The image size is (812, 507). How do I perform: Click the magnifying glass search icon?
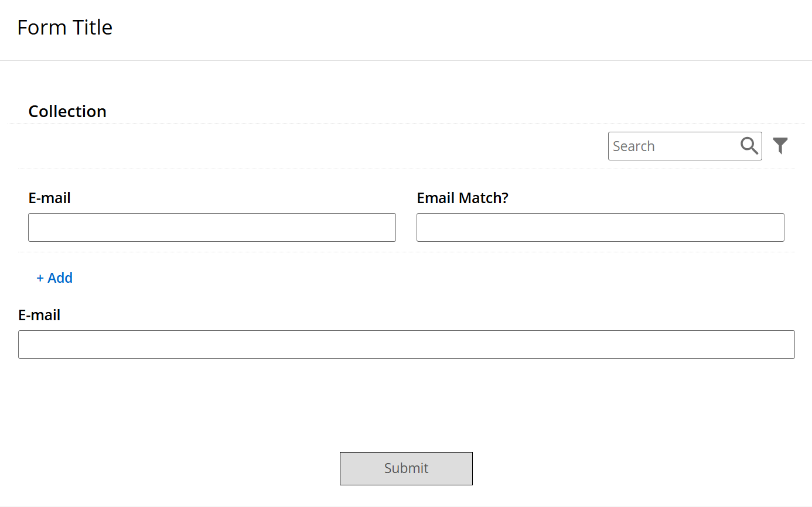pyautogui.click(x=749, y=146)
